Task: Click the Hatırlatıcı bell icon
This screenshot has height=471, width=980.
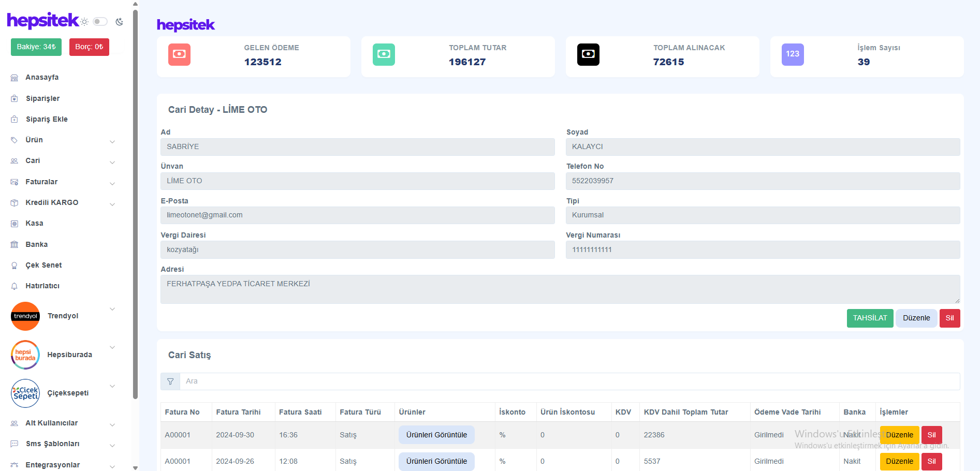Action: 14,286
